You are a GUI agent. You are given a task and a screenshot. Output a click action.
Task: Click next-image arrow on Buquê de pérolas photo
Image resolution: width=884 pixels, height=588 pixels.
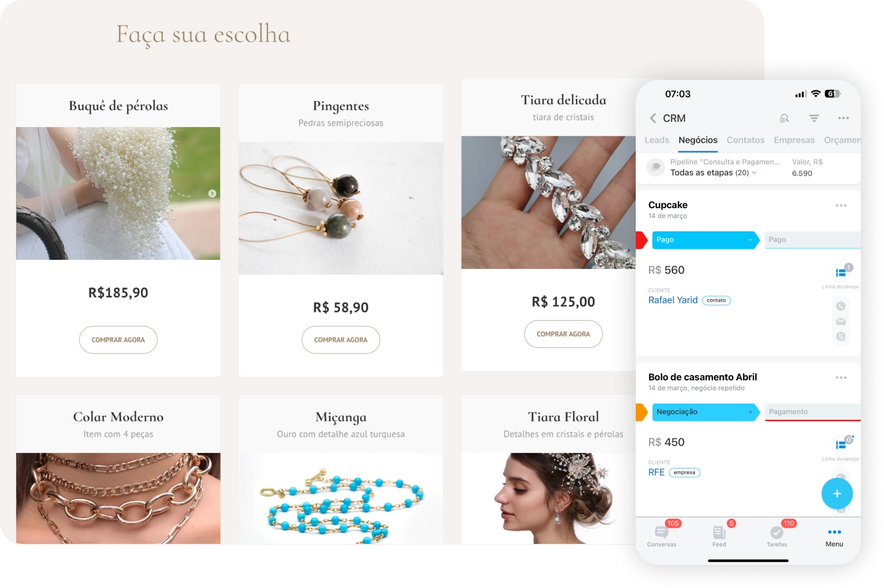(212, 194)
